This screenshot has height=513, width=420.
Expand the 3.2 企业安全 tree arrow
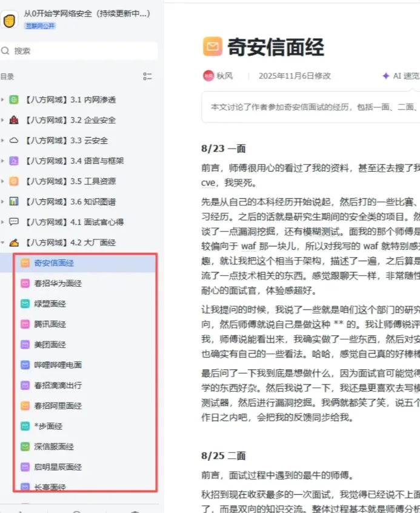click(x=2, y=120)
